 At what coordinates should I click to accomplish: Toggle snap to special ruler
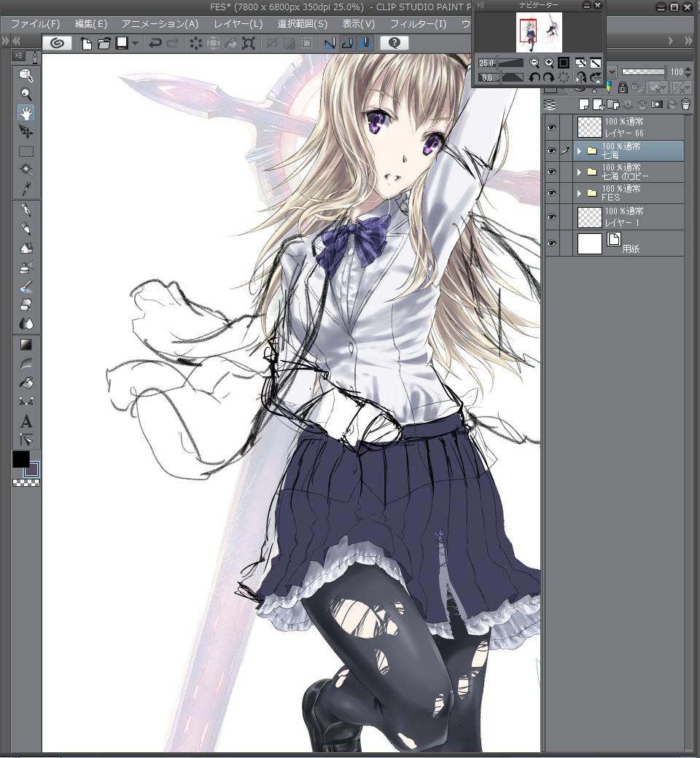pyautogui.click(x=347, y=43)
